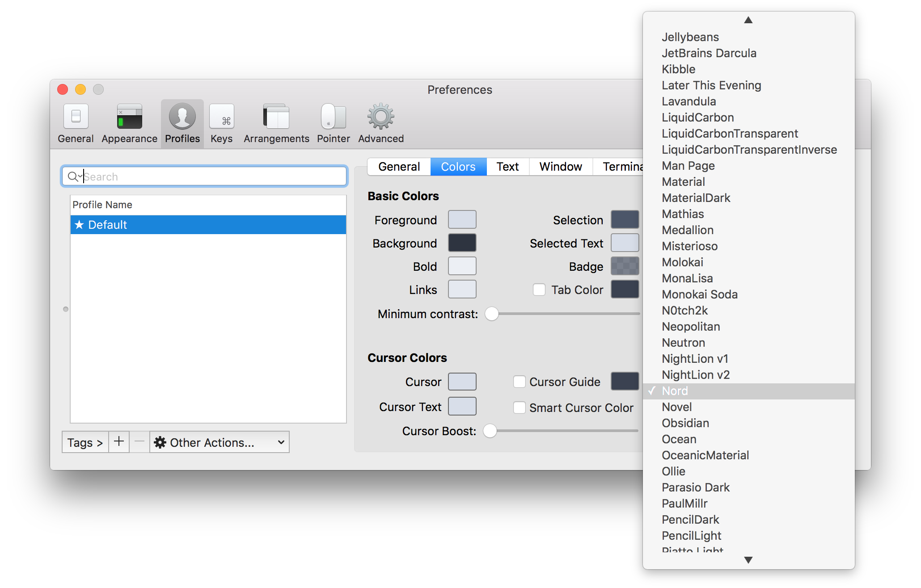Open the Advanced gear icon
The width and height of the screenshot is (921, 588).
point(380,117)
